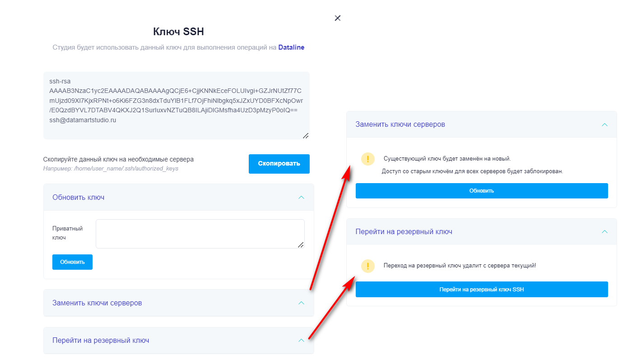The image size is (632, 364).
Task: Click warning icon beside reserve key notice
Action: (x=368, y=266)
